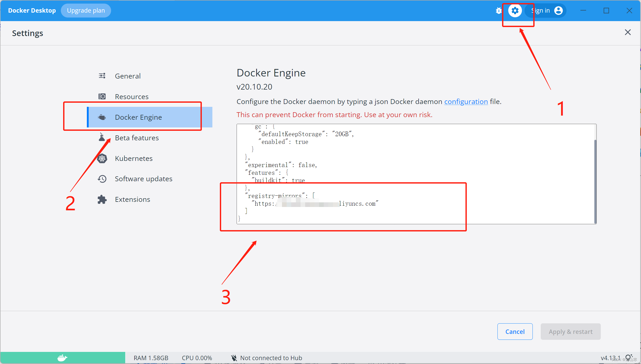Viewport: 641px width, 364px height.
Task: Click inside the daemon JSON editor
Action: [412, 160]
